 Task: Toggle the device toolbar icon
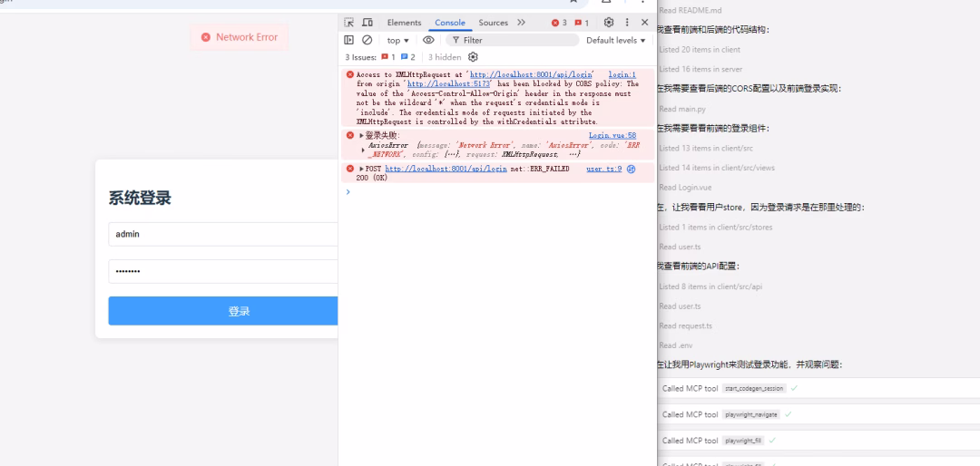pyautogui.click(x=367, y=23)
